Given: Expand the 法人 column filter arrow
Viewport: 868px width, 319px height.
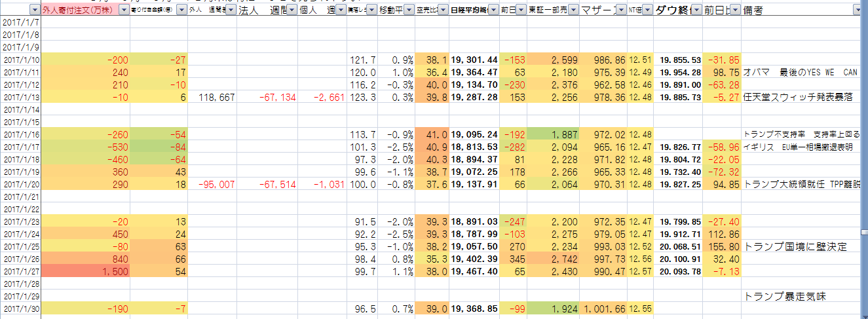Looking at the screenshot, I should 292,10.
